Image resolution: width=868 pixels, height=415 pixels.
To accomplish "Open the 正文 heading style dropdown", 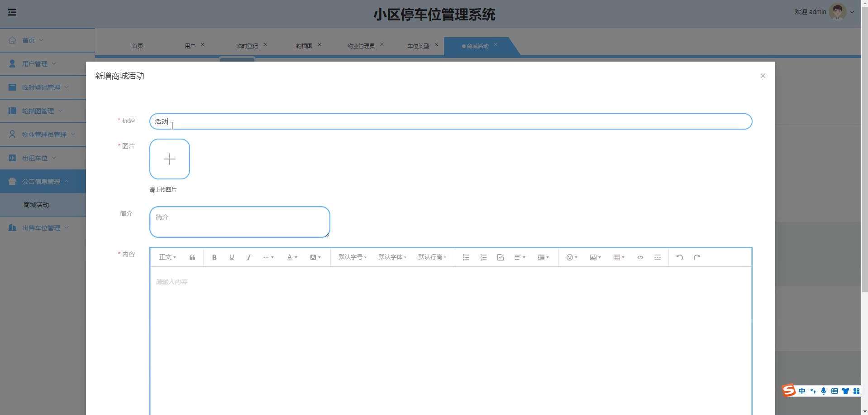I will click(x=167, y=257).
